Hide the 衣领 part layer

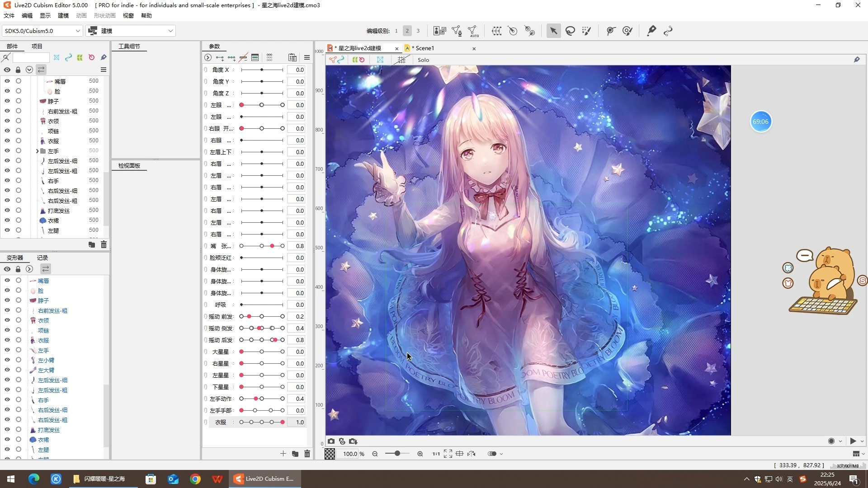pyautogui.click(x=7, y=121)
